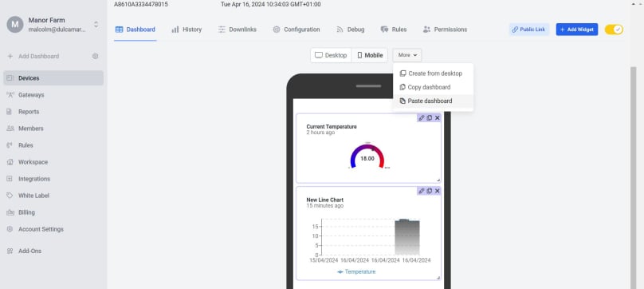
Task: Click the Current Temperature resize handle
Action: [x=438, y=180]
